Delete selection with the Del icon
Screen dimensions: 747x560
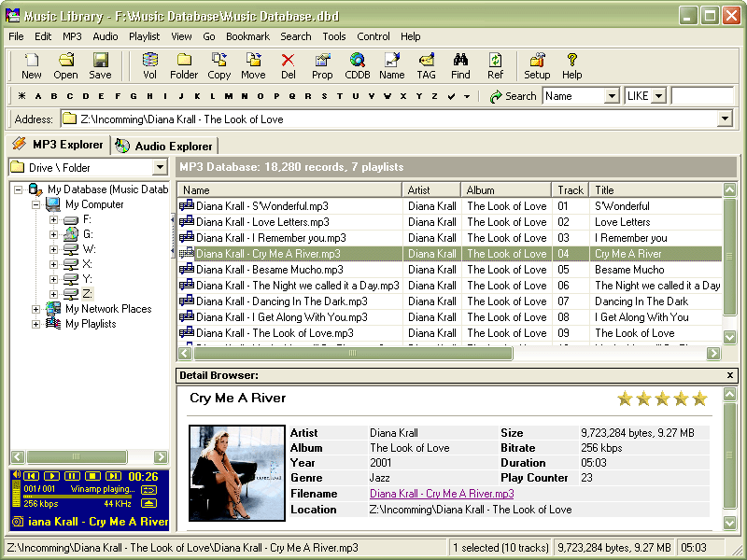point(288,65)
